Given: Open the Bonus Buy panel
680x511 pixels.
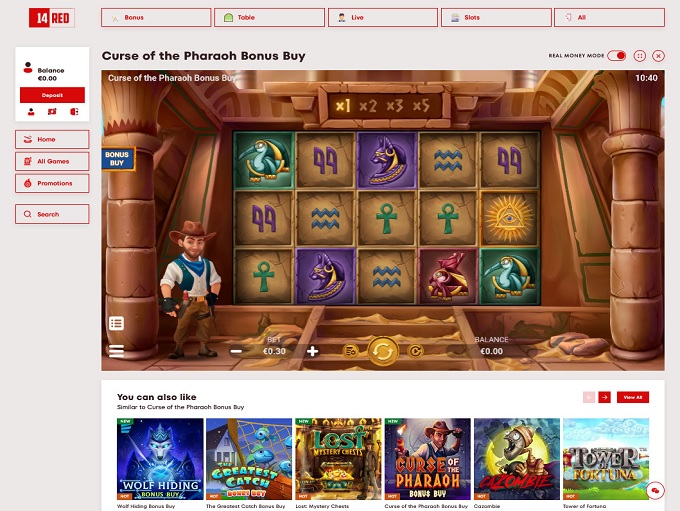Looking at the screenshot, I should click(118, 159).
